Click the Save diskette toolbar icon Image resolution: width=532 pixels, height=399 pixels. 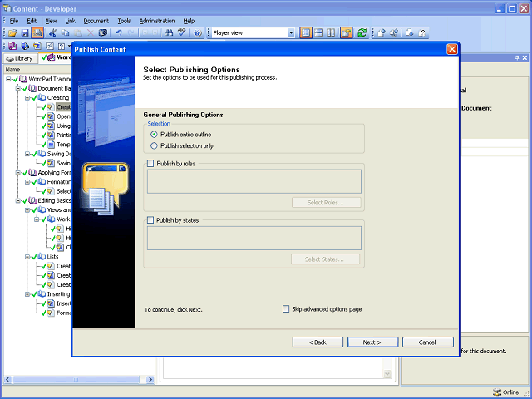[25, 33]
